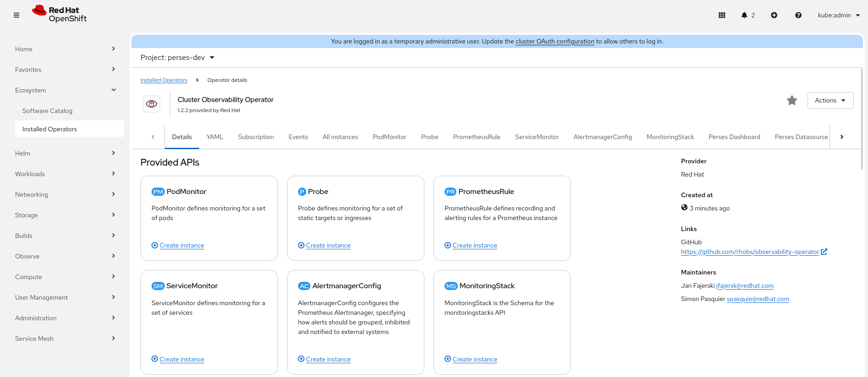868x377 pixels.
Task: Add operator to favorites with star
Action: [792, 100]
